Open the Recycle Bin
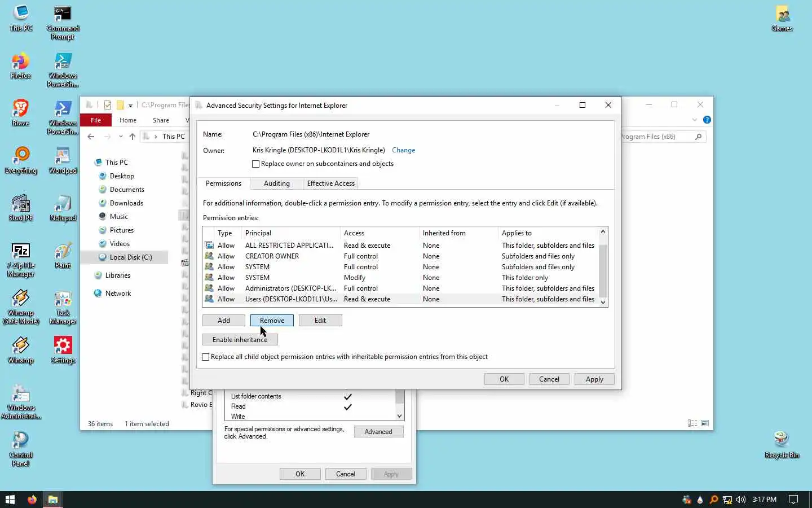The width and height of the screenshot is (812, 508). 782,445
